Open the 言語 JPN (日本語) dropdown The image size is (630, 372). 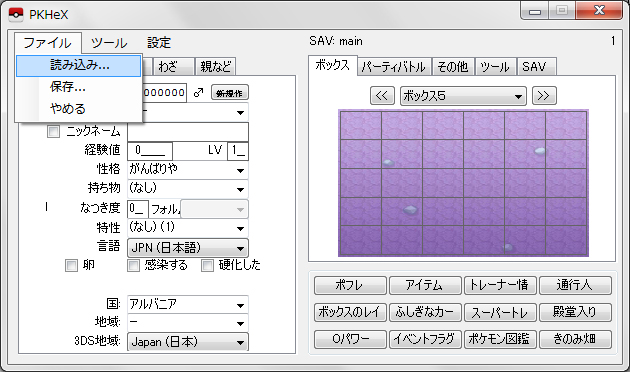[188, 248]
